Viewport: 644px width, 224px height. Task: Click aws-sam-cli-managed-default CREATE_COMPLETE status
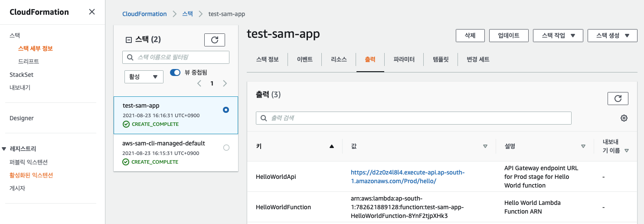150,162
